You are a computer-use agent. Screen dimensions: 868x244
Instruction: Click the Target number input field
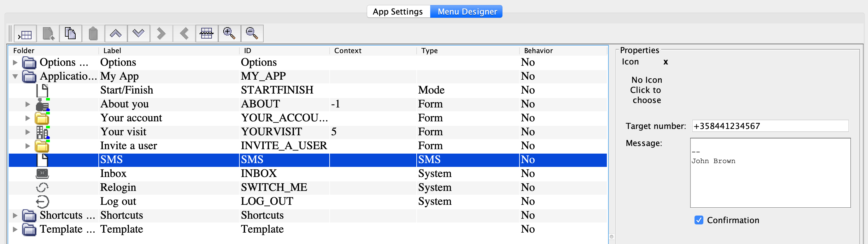pos(770,126)
